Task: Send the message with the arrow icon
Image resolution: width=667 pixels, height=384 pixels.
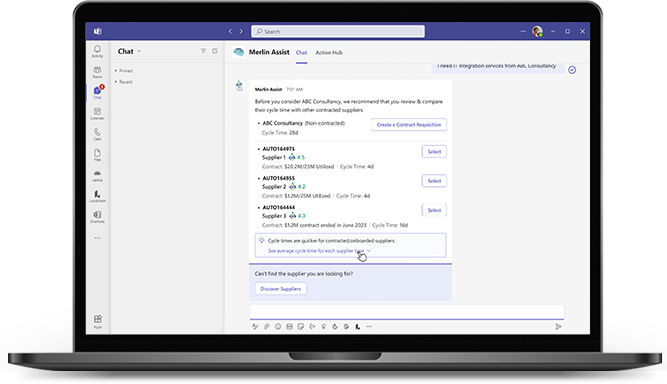Action: point(558,327)
